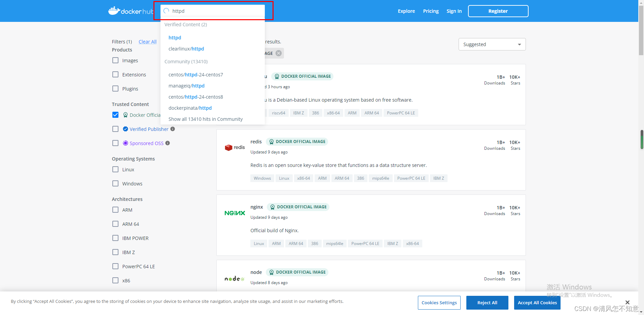The width and height of the screenshot is (644, 315).
Task: Open the Pricing page
Action: coord(431,11)
